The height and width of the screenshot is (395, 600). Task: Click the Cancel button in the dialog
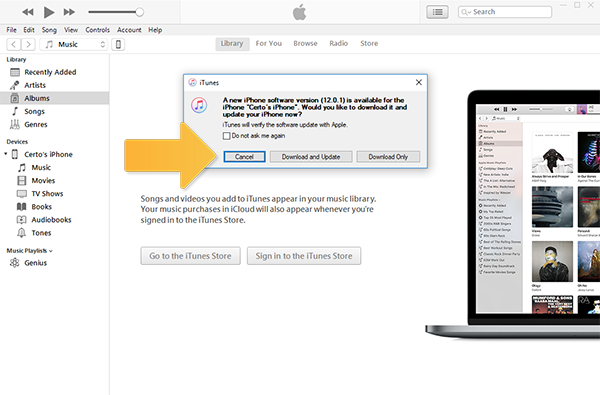point(244,157)
